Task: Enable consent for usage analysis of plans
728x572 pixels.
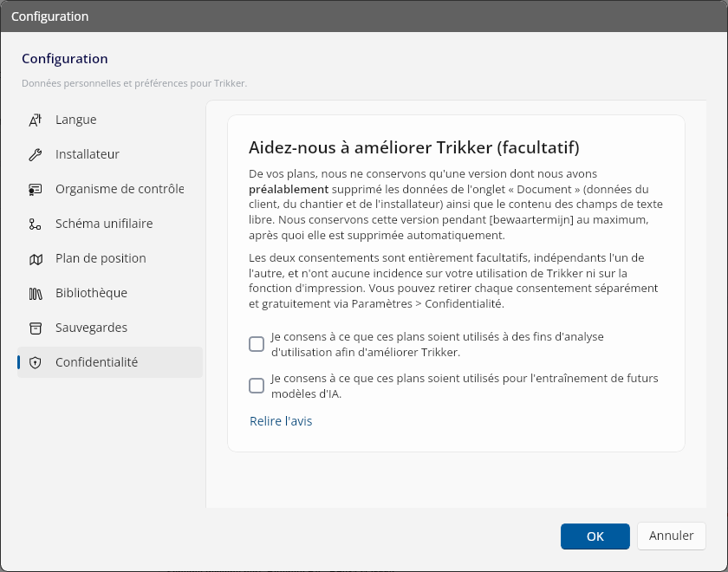Action: coord(257,344)
